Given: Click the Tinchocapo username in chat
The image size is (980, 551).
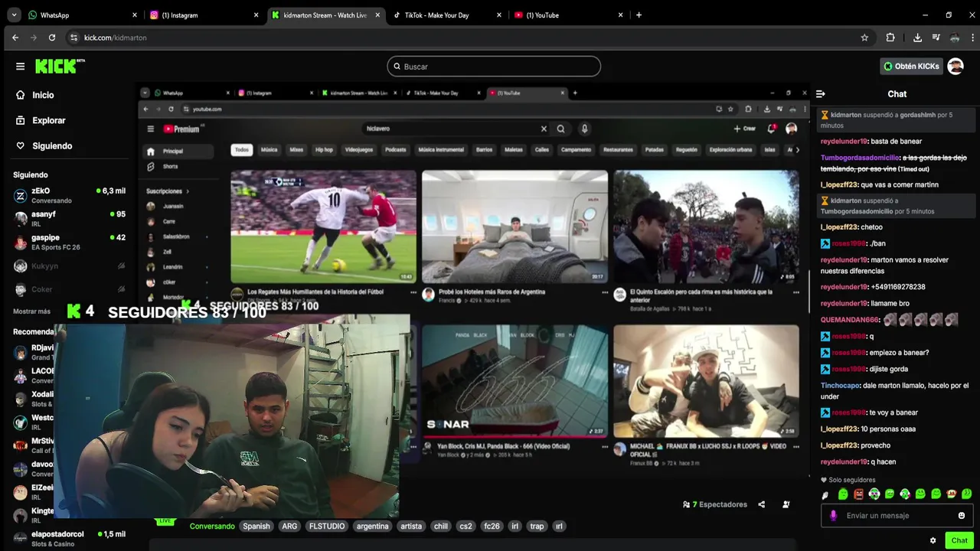Looking at the screenshot, I should pyautogui.click(x=840, y=386).
